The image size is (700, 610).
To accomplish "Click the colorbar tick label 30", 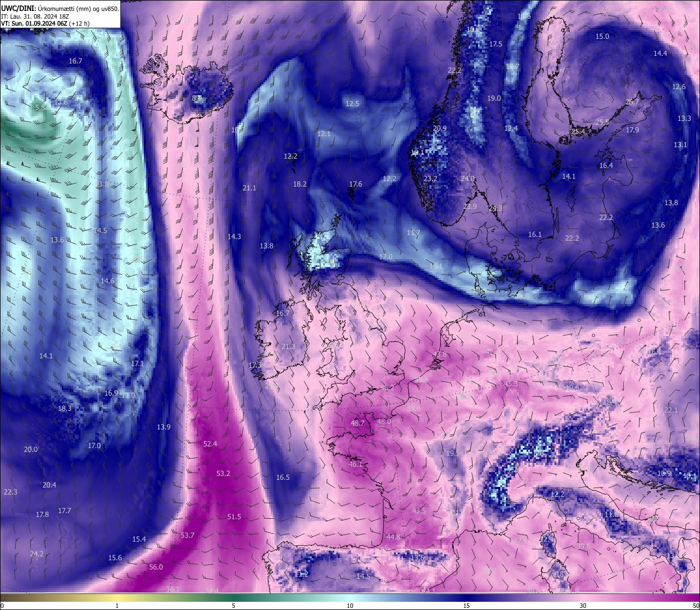I will coord(583,606).
